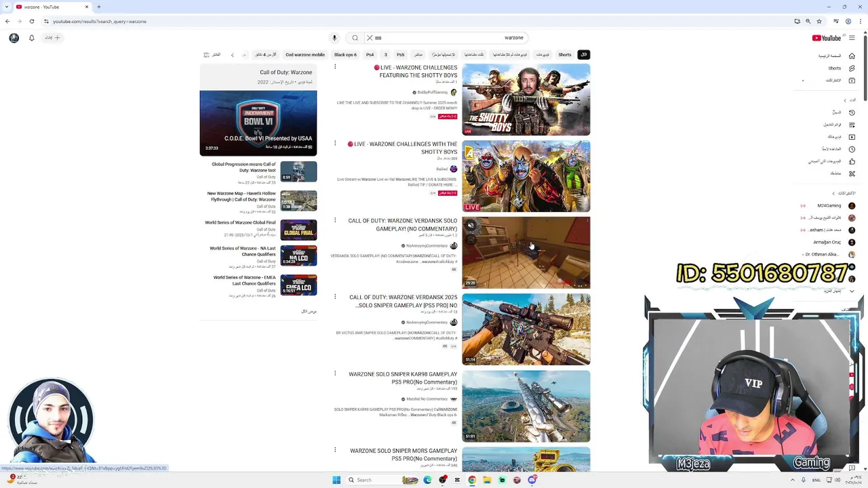Click the 'Call of Duty: Warzone' card title
Screen dimensions: 868x488
point(285,73)
